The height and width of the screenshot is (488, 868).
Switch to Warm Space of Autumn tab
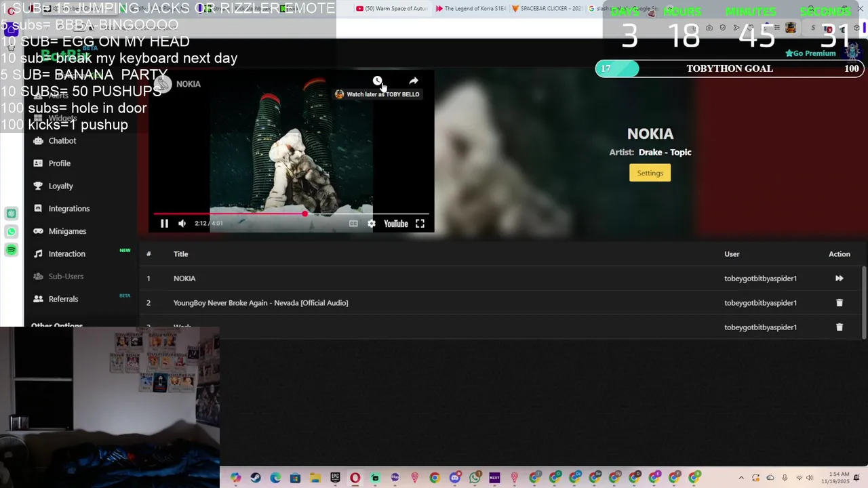pyautogui.click(x=391, y=9)
